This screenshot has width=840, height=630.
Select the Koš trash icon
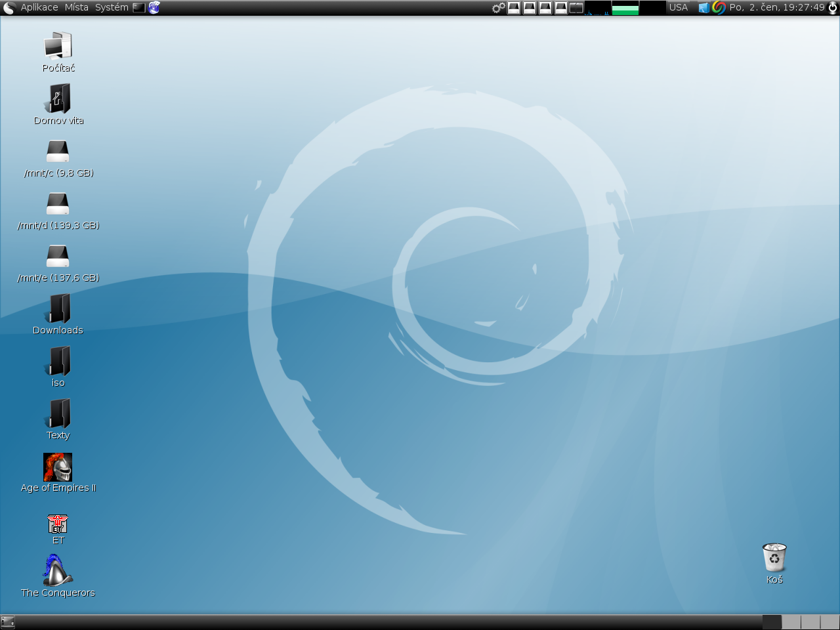pos(774,558)
